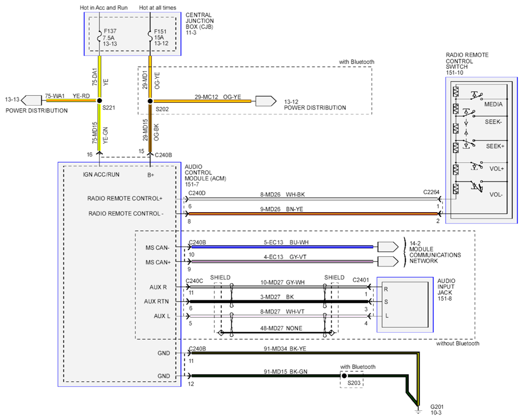This screenshot has width=523, height=420.
Task: Click the Radio Remote Control Switch label
Action: point(467,64)
